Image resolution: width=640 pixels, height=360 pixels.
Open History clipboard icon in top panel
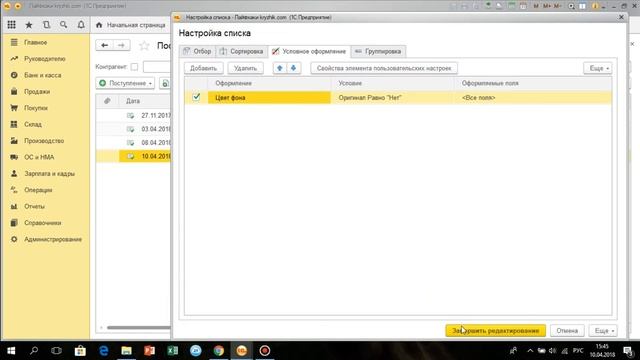(47, 25)
